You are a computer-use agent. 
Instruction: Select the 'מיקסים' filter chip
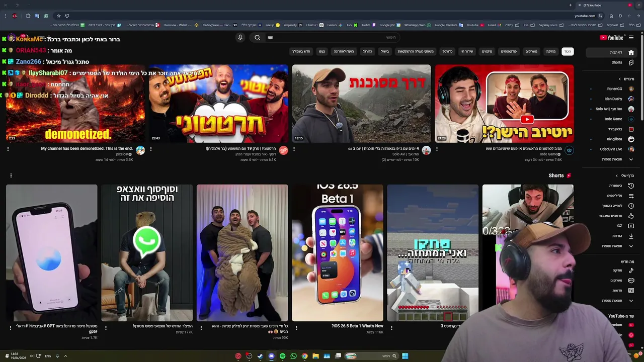pyautogui.click(x=487, y=51)
